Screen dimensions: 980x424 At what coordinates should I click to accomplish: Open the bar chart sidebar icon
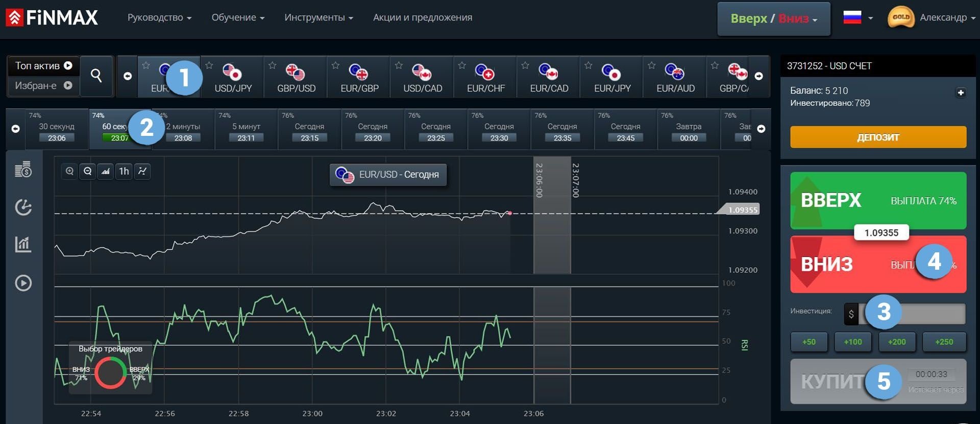23,244
